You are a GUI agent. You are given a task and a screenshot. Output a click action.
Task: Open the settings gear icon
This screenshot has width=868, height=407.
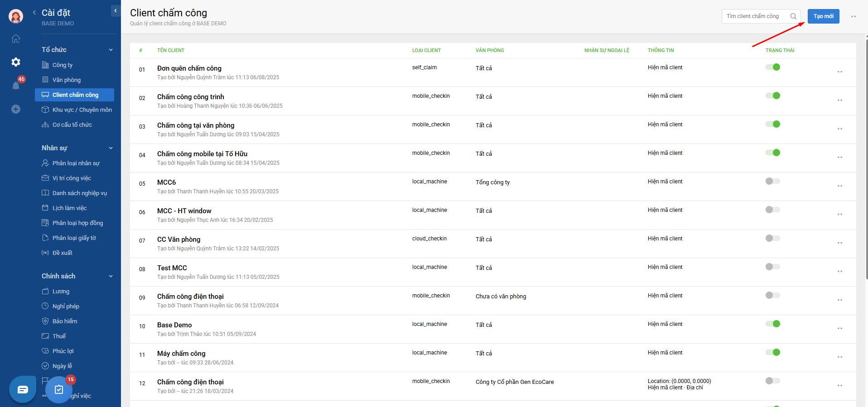tap(16, 62)
